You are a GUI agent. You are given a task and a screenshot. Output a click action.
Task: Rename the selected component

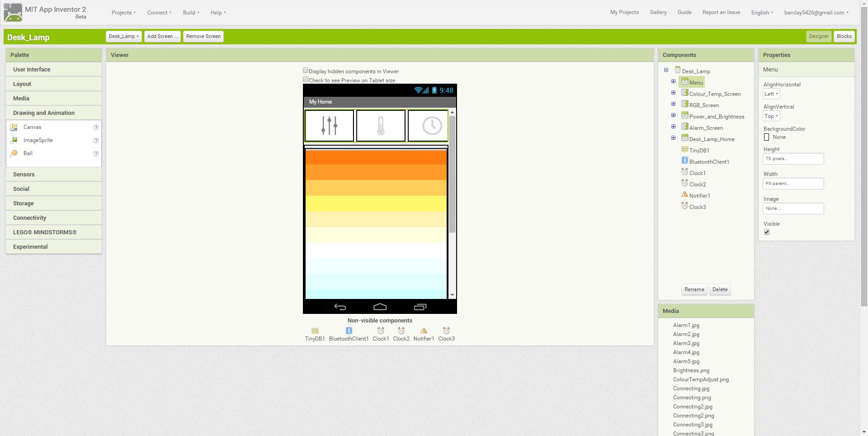pyautogui.click(x=694, y=289)
